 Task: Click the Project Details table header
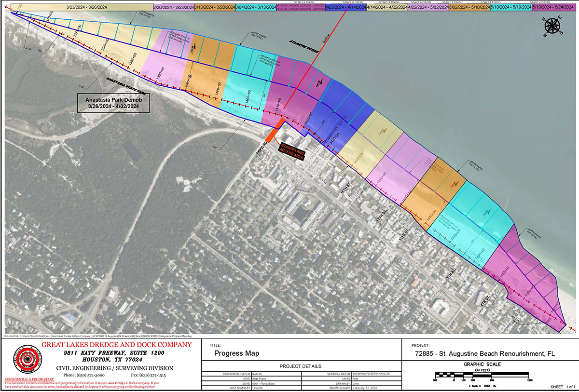pyautogui.click(x=300, y=366)
